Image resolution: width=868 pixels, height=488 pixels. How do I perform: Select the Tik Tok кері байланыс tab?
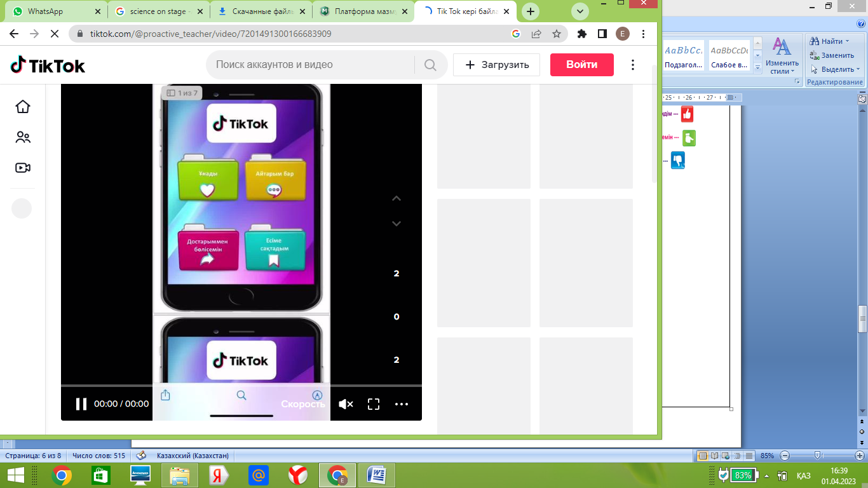[x=465, y=11]
